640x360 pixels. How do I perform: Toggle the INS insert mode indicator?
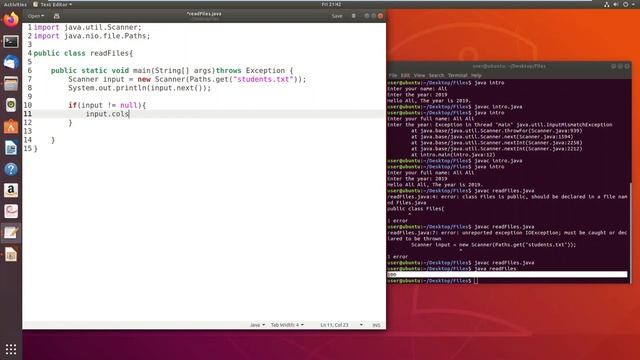coord(376,325)
